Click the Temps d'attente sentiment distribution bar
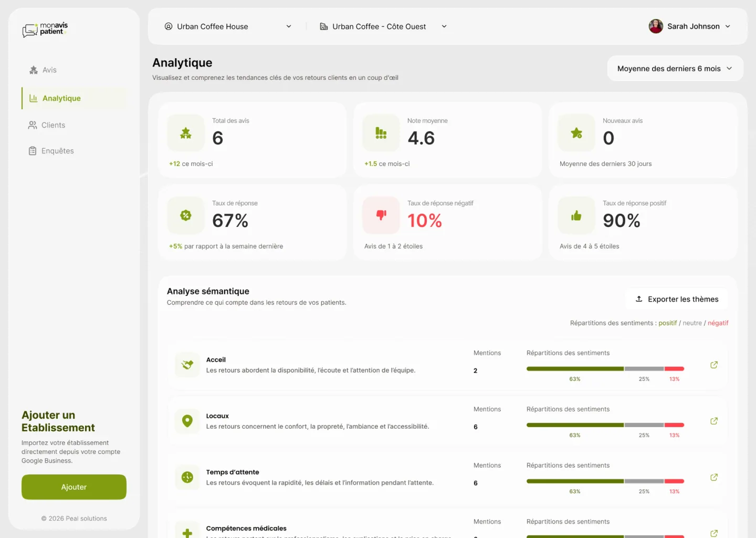756x538 pixels. click(605, 481)
